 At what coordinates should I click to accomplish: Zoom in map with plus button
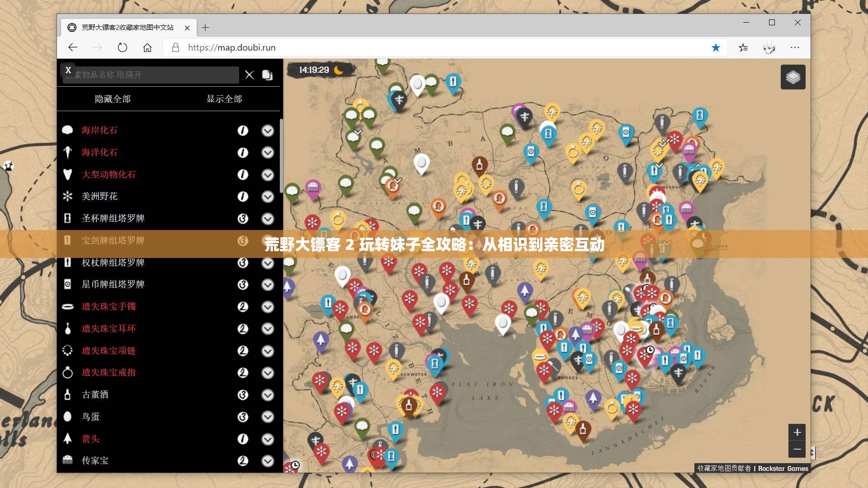coord(797,432)
